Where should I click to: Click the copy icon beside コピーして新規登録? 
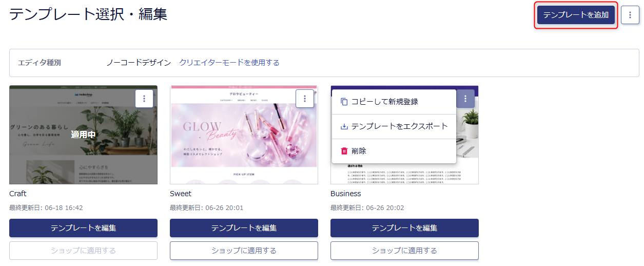click(x=344, y=102)
